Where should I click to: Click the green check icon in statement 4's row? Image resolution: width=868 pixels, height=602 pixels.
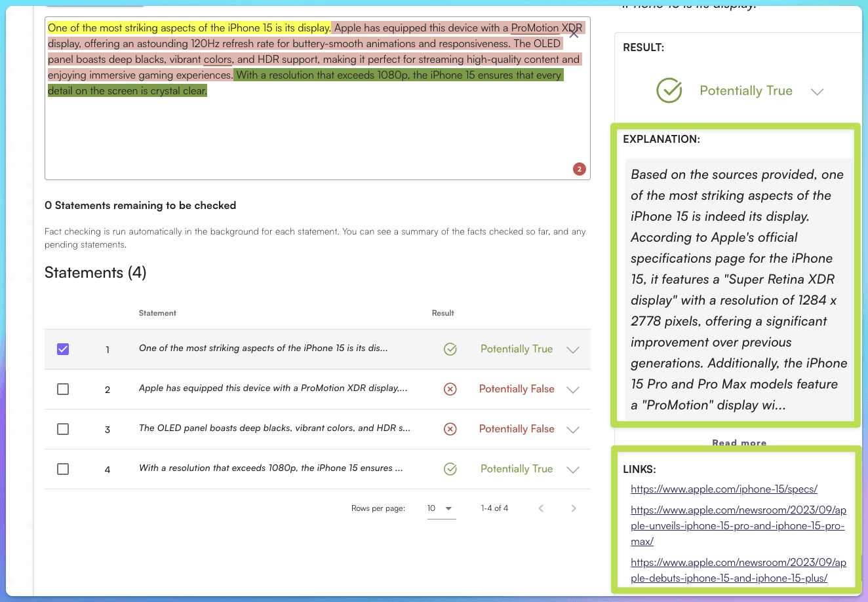coord(450,469)
